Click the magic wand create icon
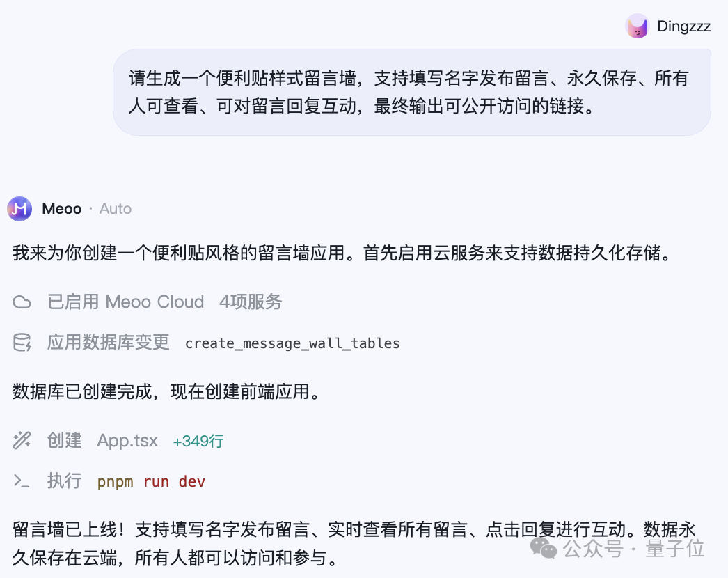Viewport: 728px width, 578px height. pos(23,440)
